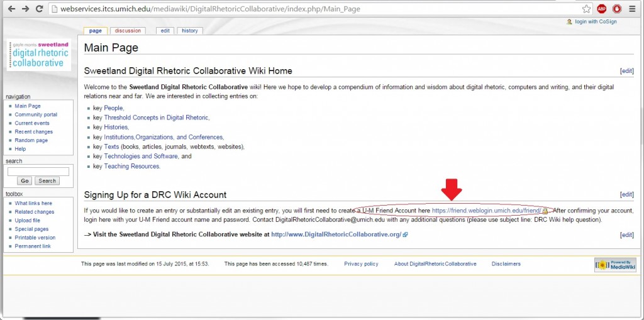Open Threshold Concepts in Digital Rhetoric link
The image size is (644, 320).
156,118
